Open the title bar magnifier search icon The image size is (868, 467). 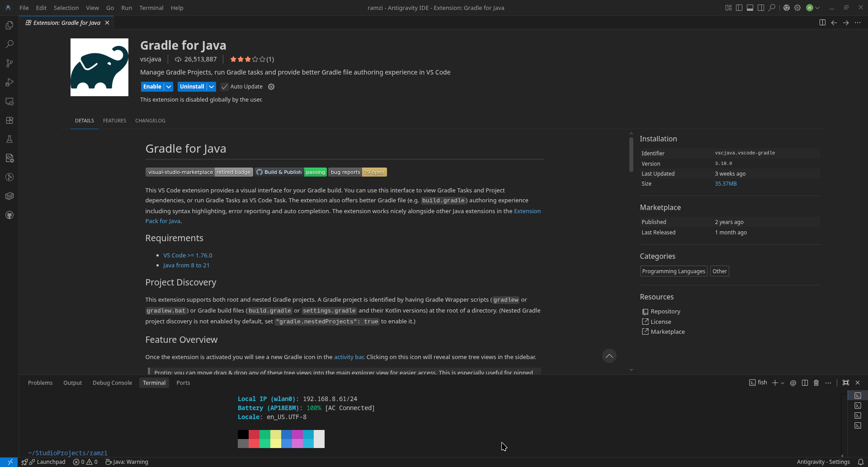pos(772,8)
